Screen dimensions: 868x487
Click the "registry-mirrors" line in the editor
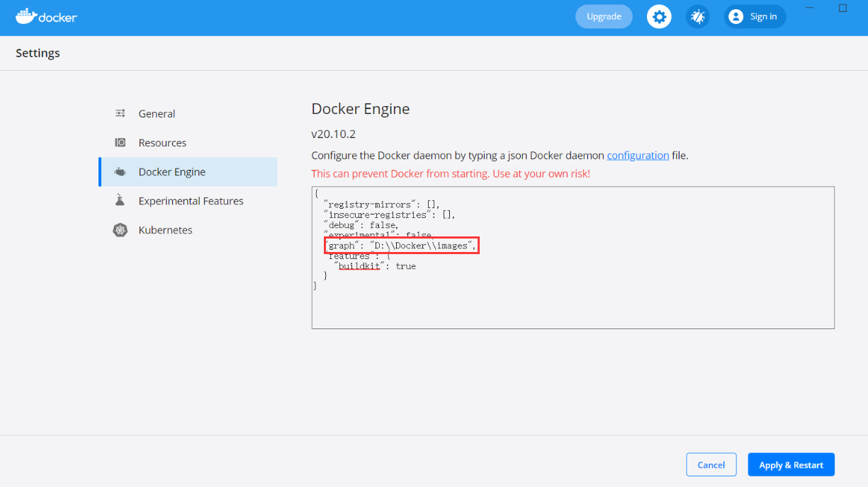click(382, 205)
